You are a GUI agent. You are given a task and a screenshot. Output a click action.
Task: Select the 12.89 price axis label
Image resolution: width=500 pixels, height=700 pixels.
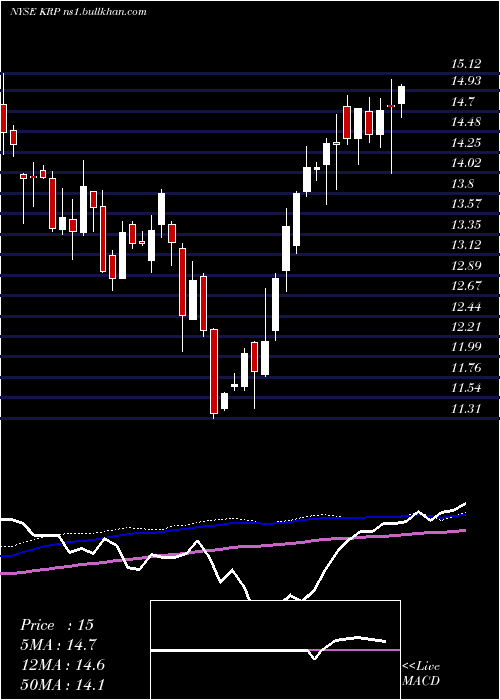(x=466, y=266)
